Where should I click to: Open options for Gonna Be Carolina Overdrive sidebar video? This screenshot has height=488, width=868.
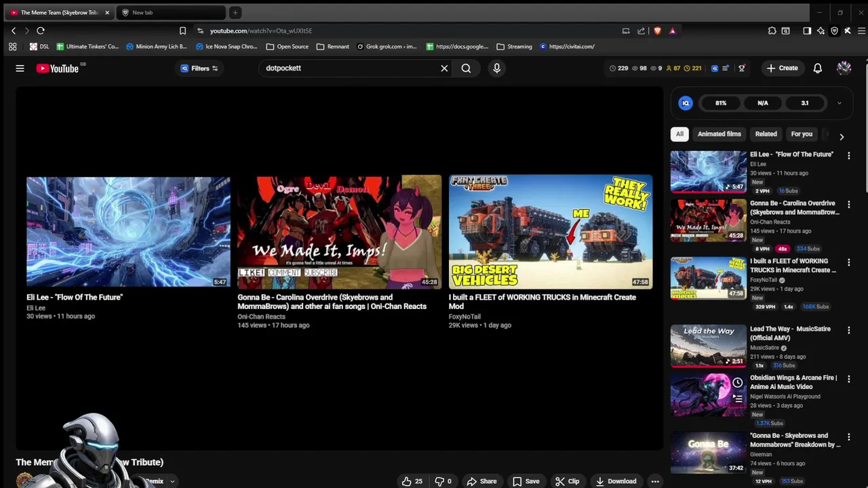(848, 204)
